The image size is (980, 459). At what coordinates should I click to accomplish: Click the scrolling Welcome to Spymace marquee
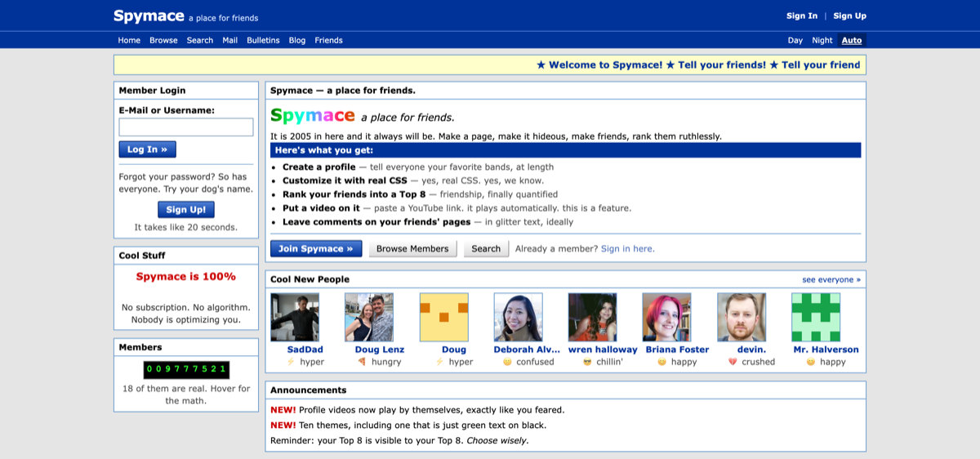(x=490, y=65)
